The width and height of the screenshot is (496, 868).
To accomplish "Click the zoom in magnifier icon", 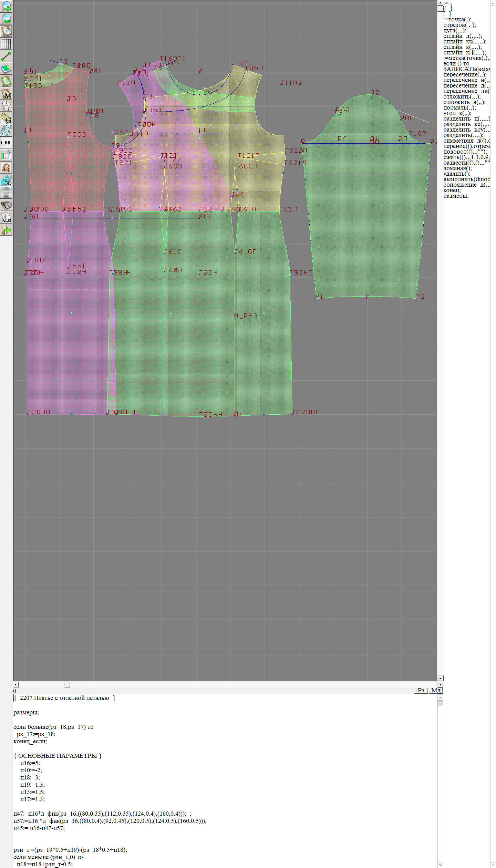I will (x=6, y=6).
